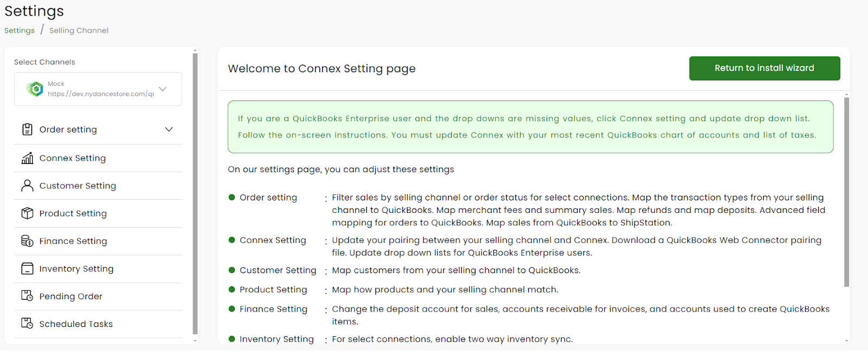
Task: Click 'On our settings page' intro text
Action: pyautogui.click(x=341, y=169)
